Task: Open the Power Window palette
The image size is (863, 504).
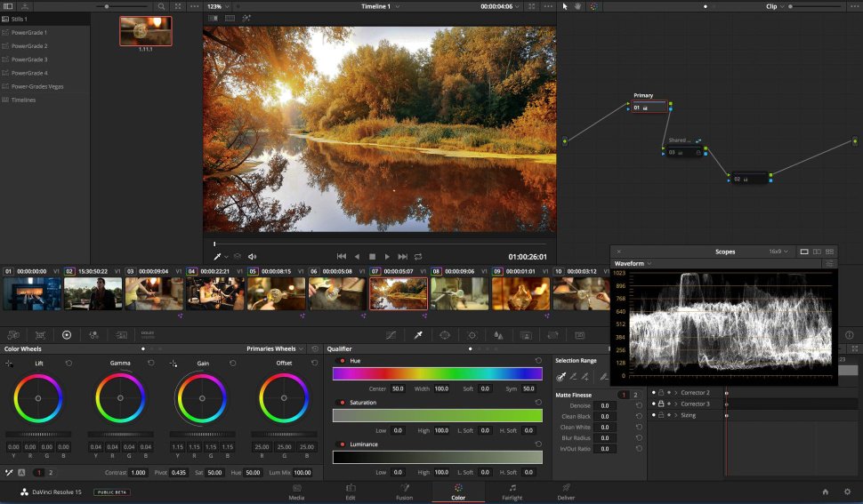Action: [445, 335]
